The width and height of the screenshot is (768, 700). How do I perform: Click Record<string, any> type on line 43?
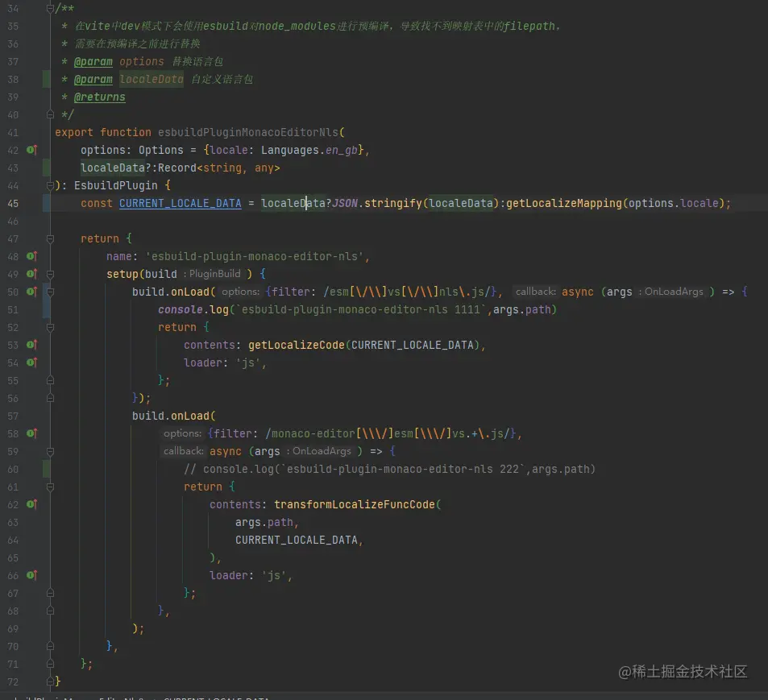point(219,168)
